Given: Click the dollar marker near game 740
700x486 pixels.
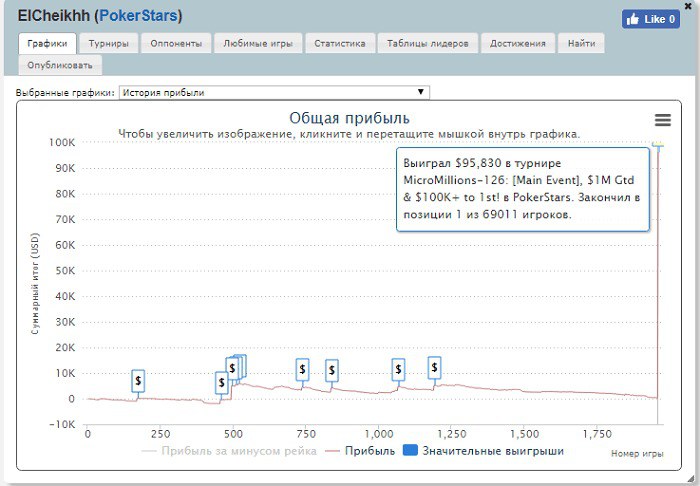Looking at the screenshot, I should click(x=302, y=370).
